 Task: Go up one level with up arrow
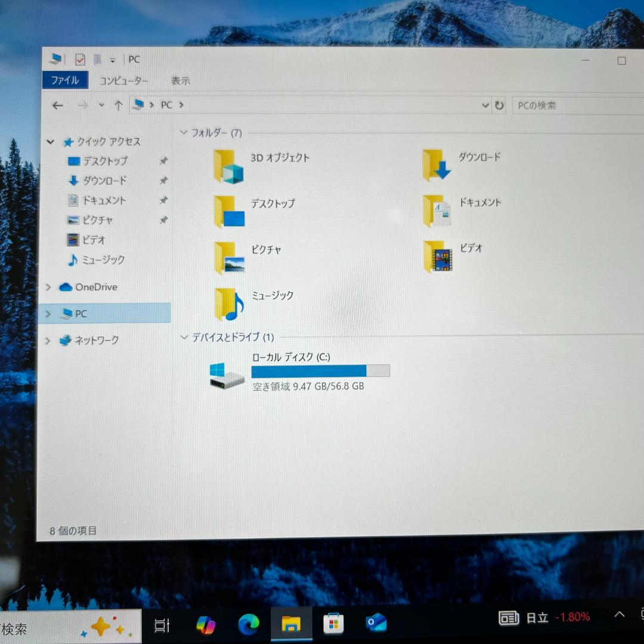(118, 106)
